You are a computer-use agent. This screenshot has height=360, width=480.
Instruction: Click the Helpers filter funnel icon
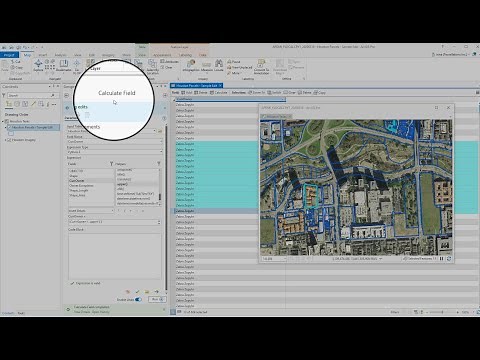[159, 164]
